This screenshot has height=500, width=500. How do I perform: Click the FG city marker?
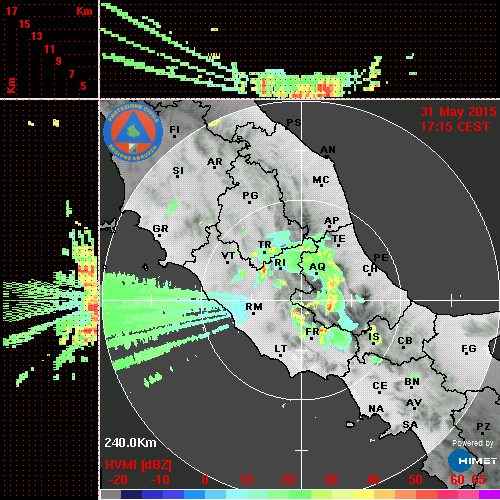(467, 353)
